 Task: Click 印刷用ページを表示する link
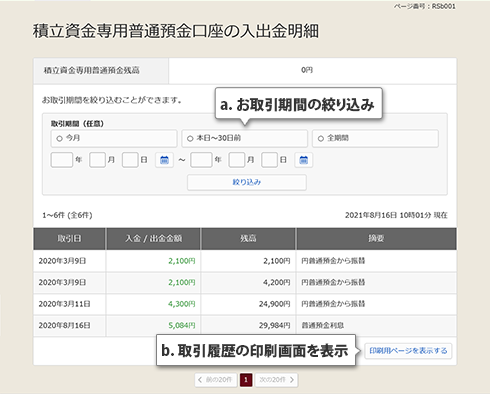click(408, 351)
